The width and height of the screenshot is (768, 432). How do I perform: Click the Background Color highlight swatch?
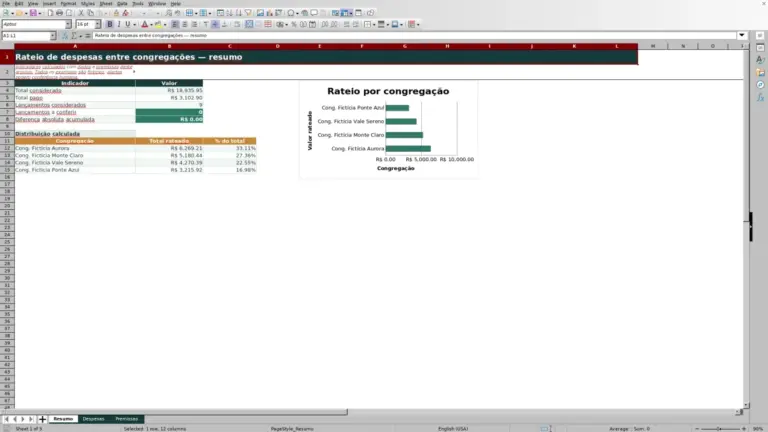pyautogui.click(x=158, y=24)
